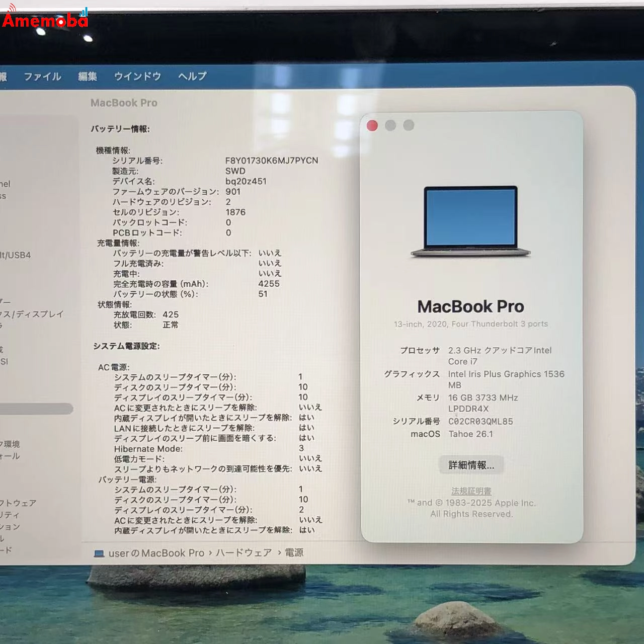The height and width of the screenshot is (644, 644).
Task: Click the システム電源設定 heading
Action: coord(126,346)
